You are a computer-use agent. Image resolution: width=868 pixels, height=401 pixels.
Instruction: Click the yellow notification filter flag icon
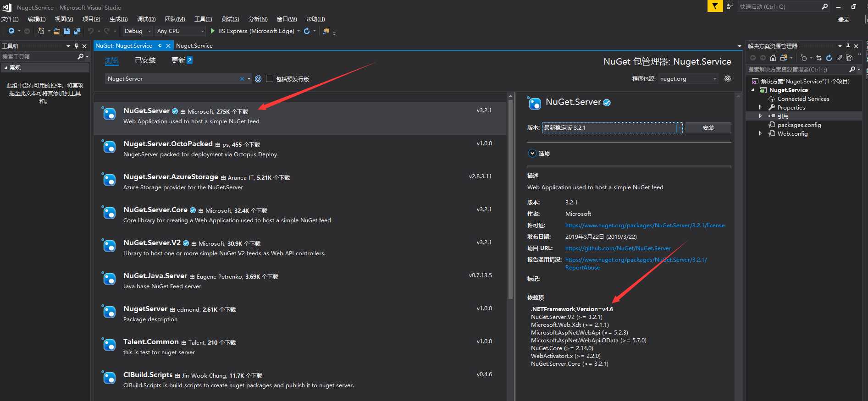pos(715,6)
